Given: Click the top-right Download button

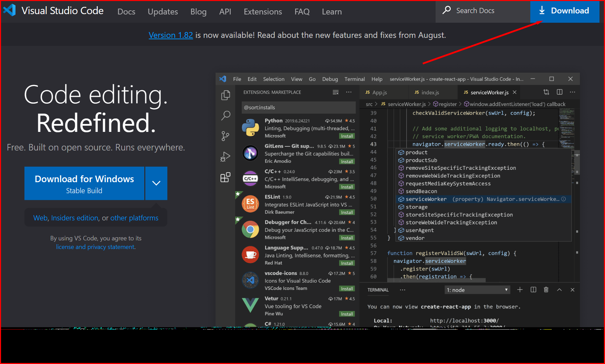Looking at the screenshot, I should 565,11.
